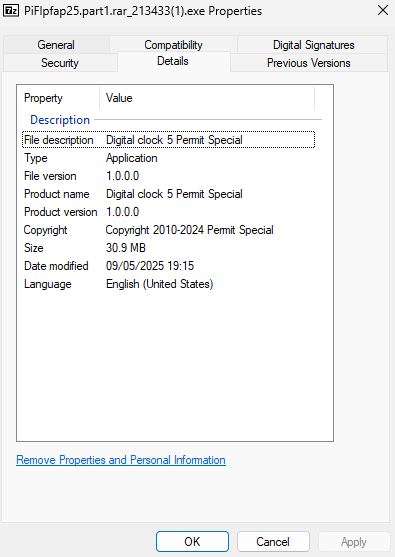
Task: Confirm with the OK button
Action: (x=192, y=542)
